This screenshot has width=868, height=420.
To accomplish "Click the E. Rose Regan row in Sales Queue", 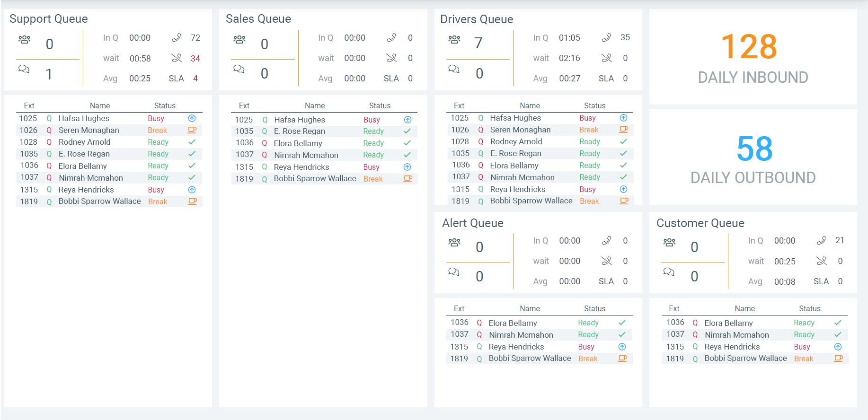I will click(324, 131).
